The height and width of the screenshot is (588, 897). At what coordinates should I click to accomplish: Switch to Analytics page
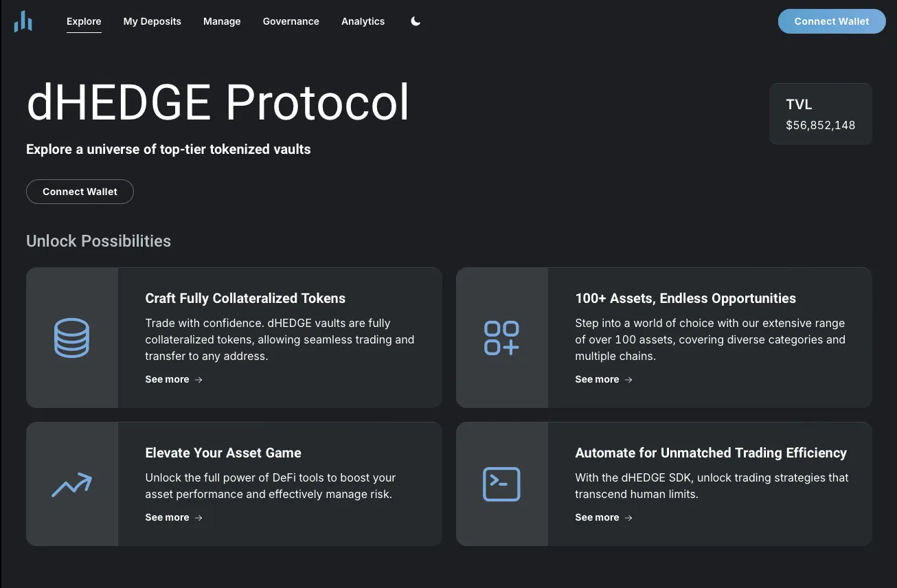363,21
